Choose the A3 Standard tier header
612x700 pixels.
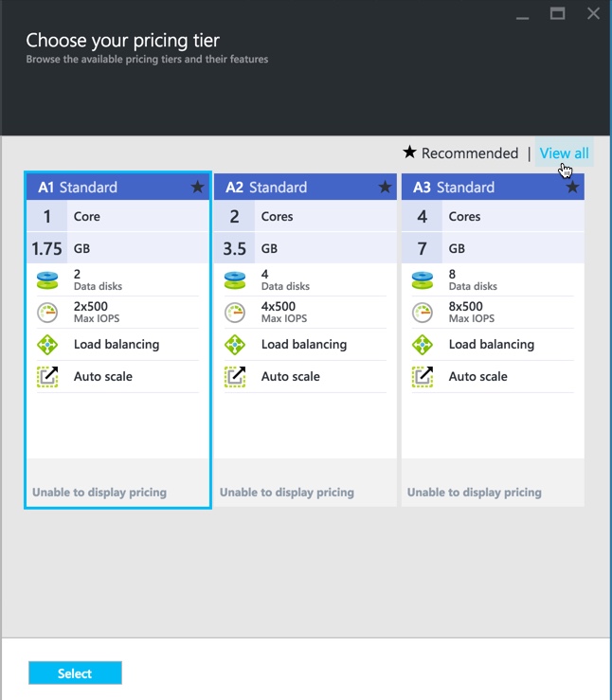(479, 188)
